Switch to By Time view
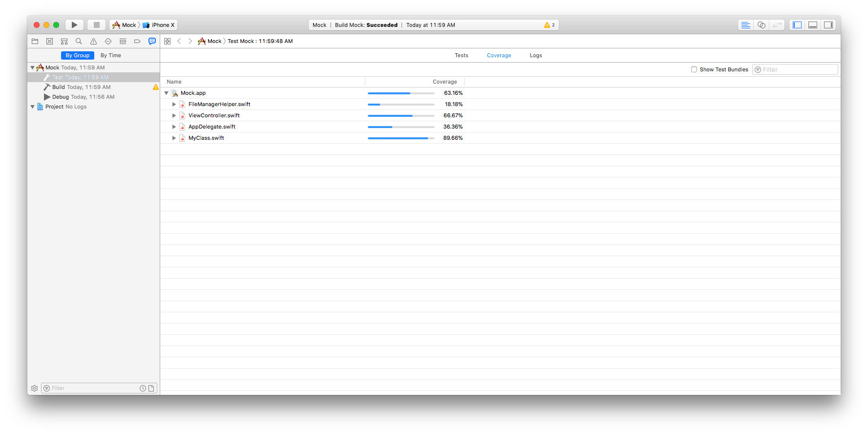 point(111,56)
